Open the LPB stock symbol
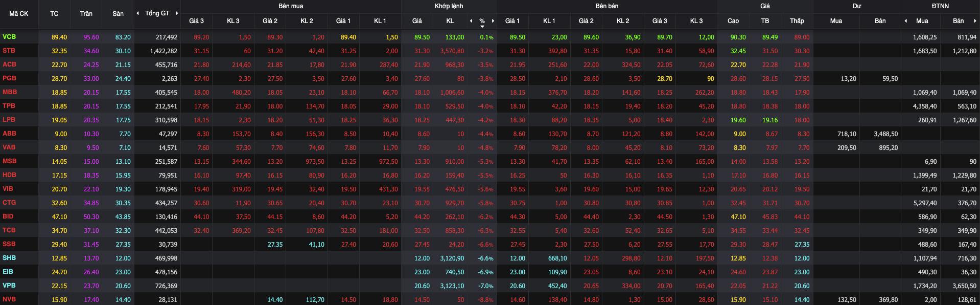This screenshot has height=305, width=980. 9,120
